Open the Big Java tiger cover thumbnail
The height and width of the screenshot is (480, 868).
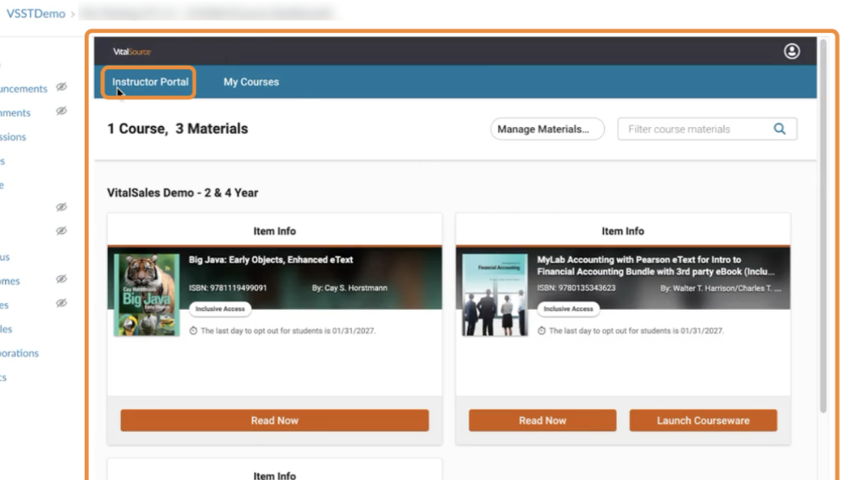coord(147,294)
